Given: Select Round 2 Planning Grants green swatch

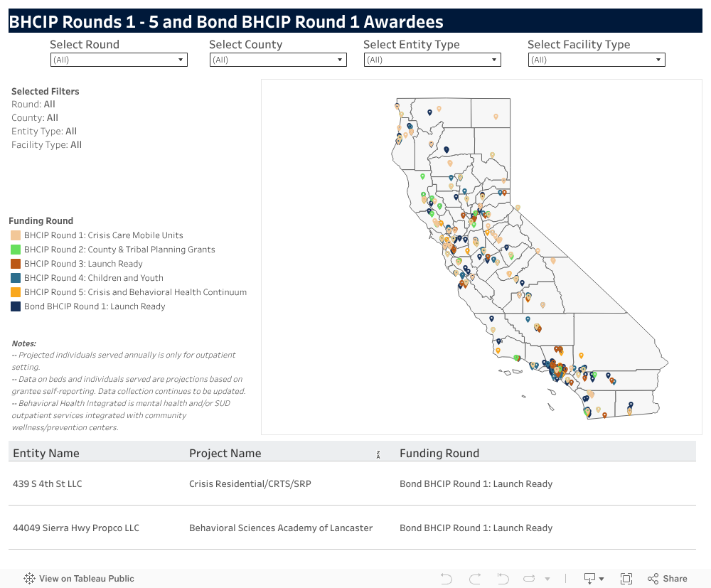Looking at the screenshot, I should click(16, 250).
